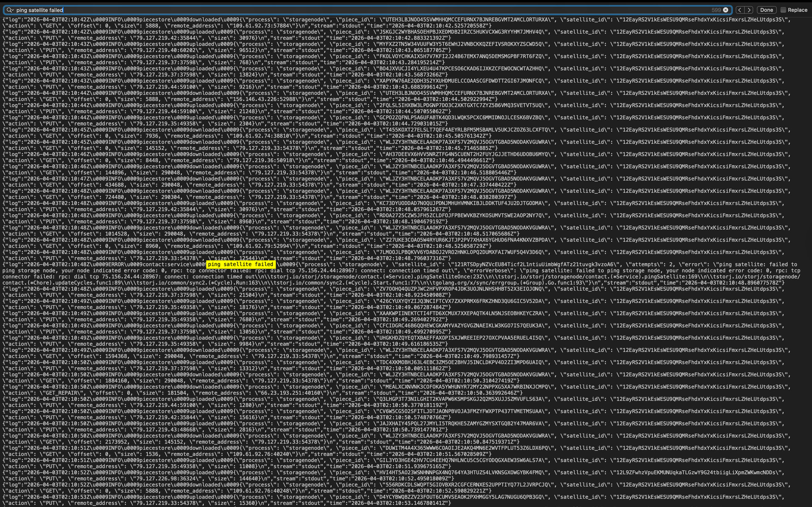This screenshot has height=507, width=812.
Task: Enable the Replace checkbox
Action: [783, 10]
